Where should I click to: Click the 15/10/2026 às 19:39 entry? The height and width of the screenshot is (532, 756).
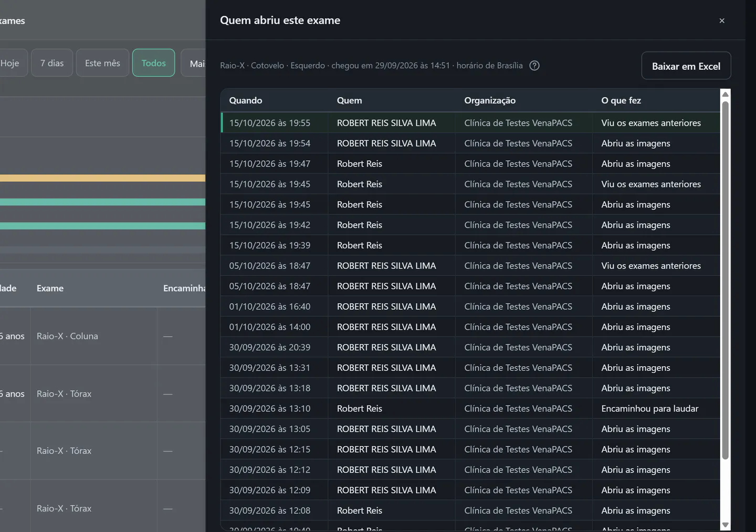pyautogui.click(x=470, y=245)
